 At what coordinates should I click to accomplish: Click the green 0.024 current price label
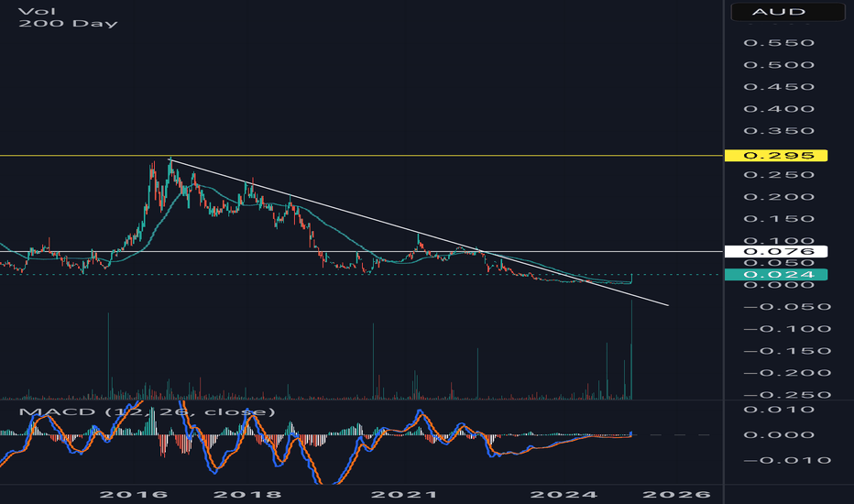[776, 275]
